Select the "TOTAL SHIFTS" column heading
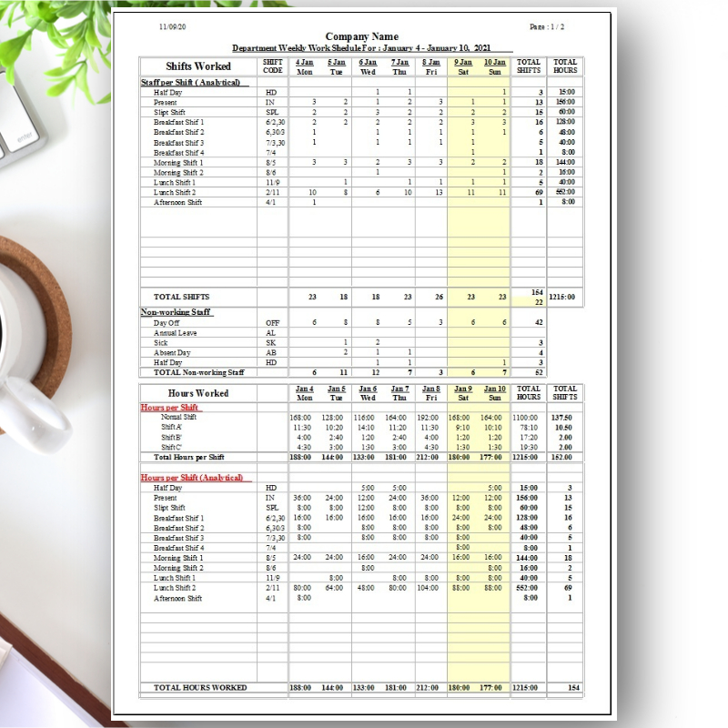This screenshot has height=728, width=728. tap(528, 66)
